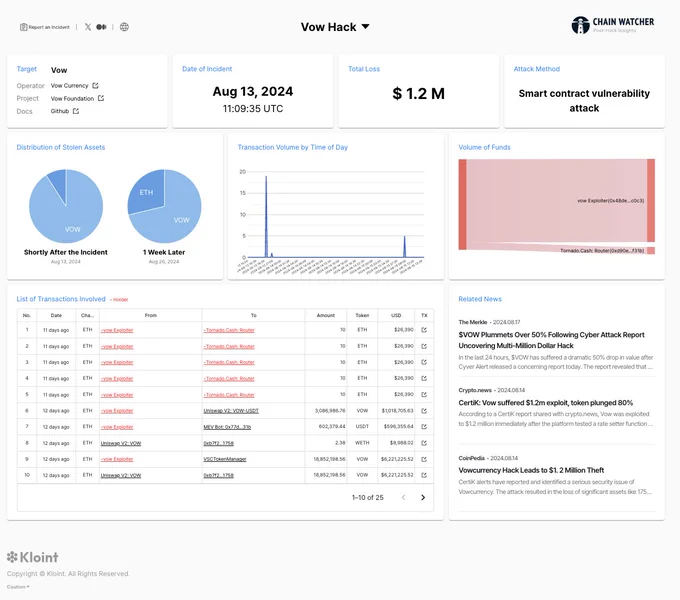
Task: Open TX link icon for row 7
Action: pos(424,427)
